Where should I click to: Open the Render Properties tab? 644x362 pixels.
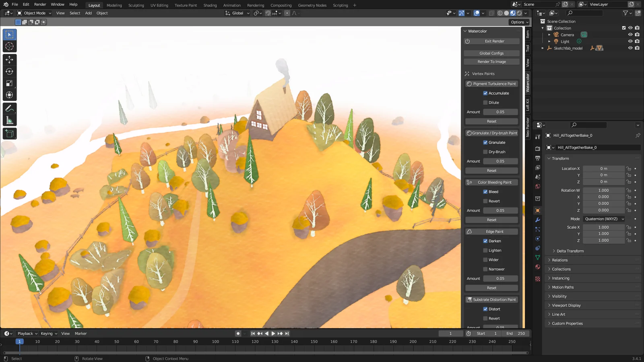pos(538,148)
